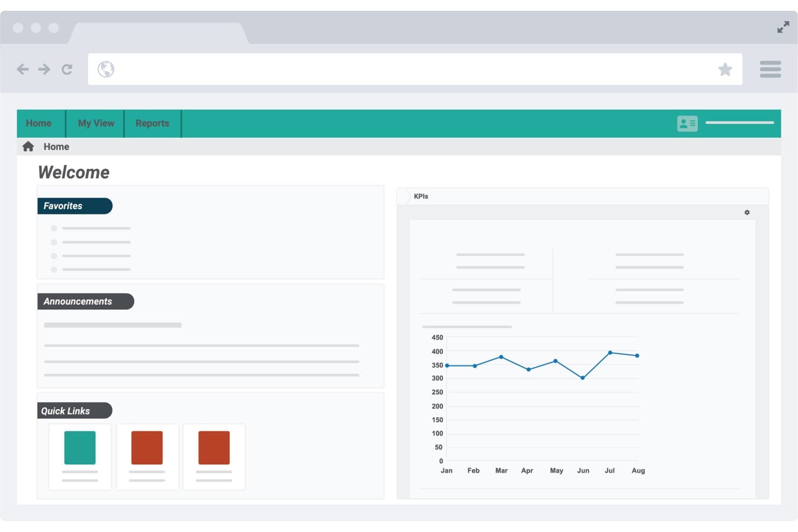Click the KPIs panel title text

click(421, 196)
